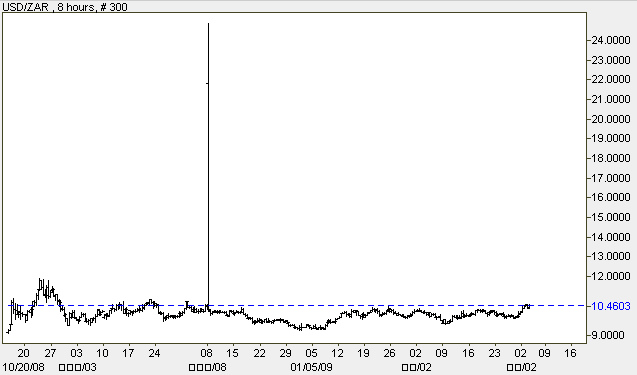Click the day 29 tick label
This screenshot has width=637, height=375.
pyautogui.click(x=286, y=353)
